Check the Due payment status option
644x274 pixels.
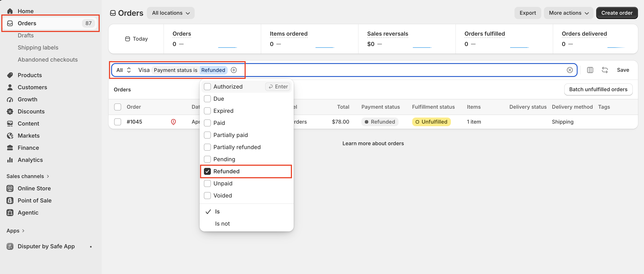click(x=207, y=99)
